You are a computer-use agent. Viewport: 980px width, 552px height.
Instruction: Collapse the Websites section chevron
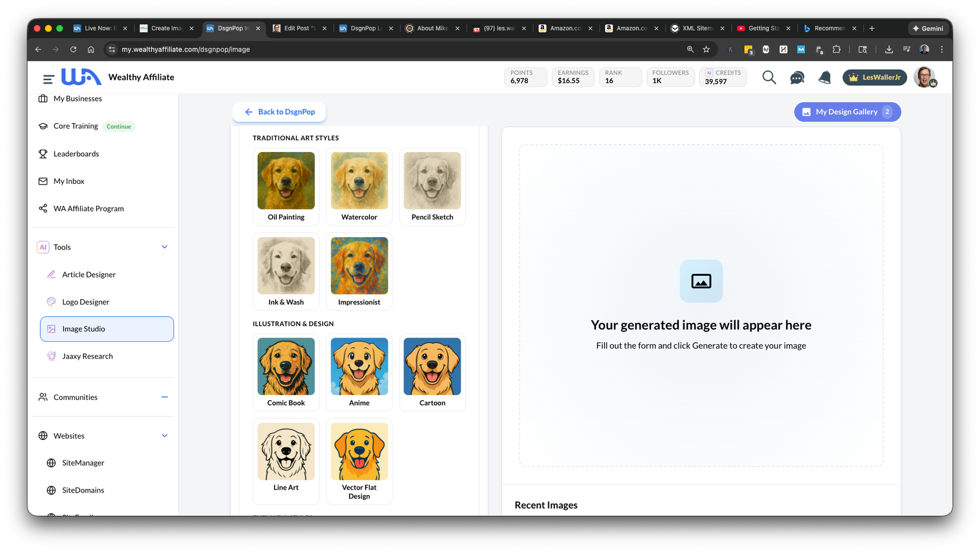point(164,436)
